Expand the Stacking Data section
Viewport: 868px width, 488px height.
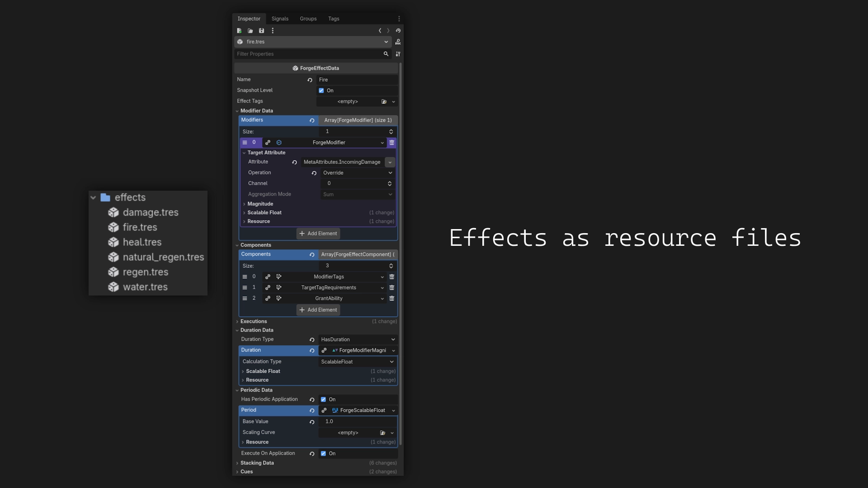pyautogui.click(x=257, y=463)
